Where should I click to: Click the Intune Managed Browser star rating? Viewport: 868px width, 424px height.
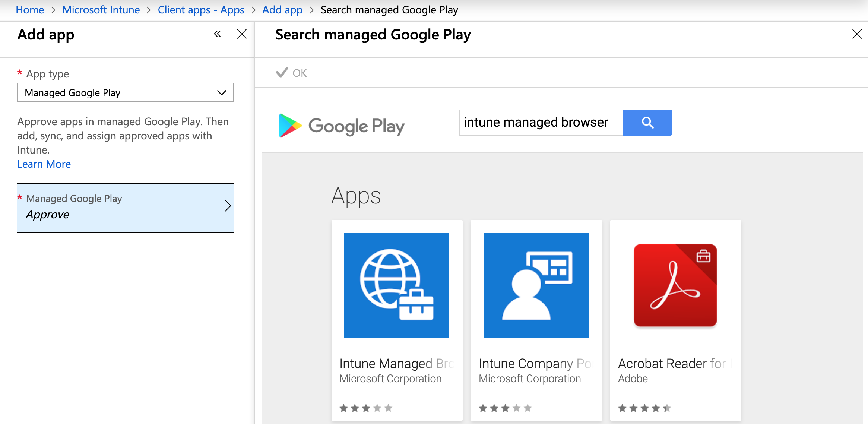[x=366, y=408]
